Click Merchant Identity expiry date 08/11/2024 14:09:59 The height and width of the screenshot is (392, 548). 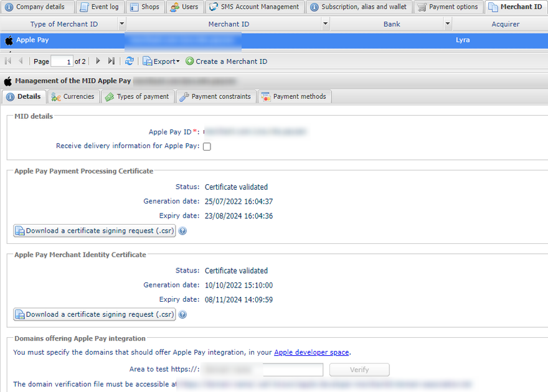(239, 300)
